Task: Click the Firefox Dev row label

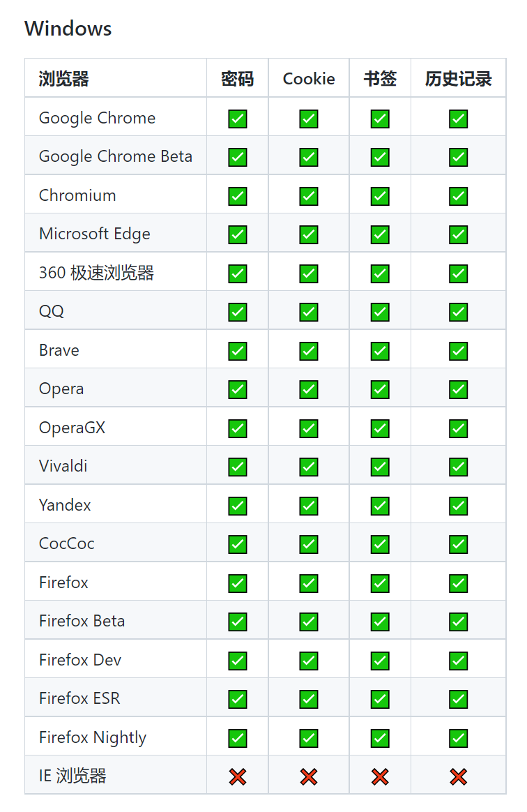Action: coord(80,660)
